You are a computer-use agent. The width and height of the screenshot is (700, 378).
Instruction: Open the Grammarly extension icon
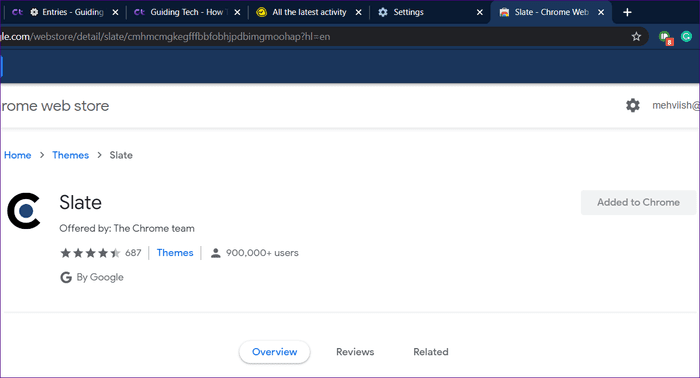pyautogui.click(x=686, y=37)
